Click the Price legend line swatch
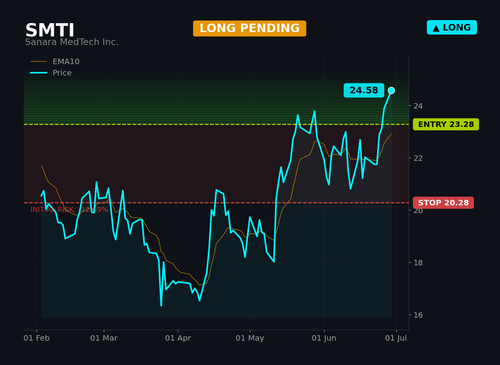The width and height of the screenshot is (500, 365). point(39,73)
